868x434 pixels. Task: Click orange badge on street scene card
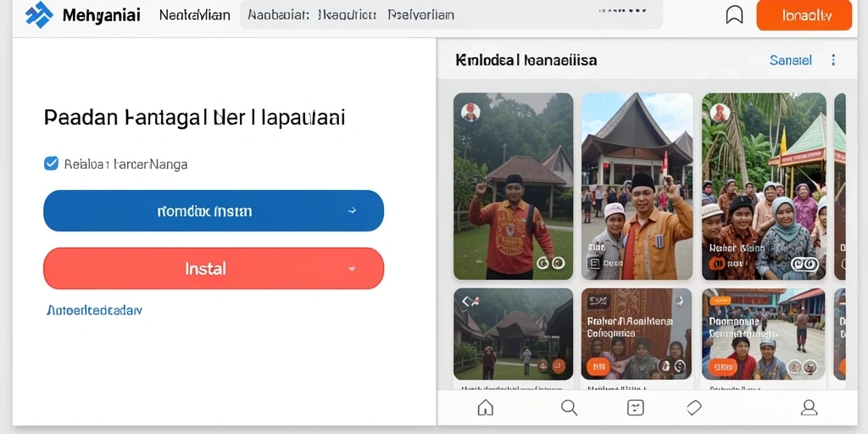click(722, 366)
